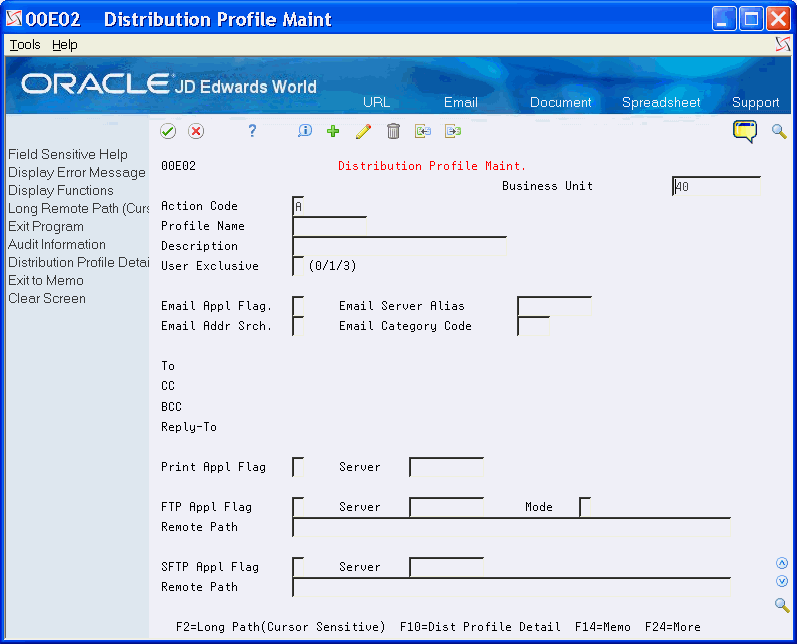Click the red Distribution Profile Maint. heading
Viewport: 797px width, 644px height.
(432, 166)
